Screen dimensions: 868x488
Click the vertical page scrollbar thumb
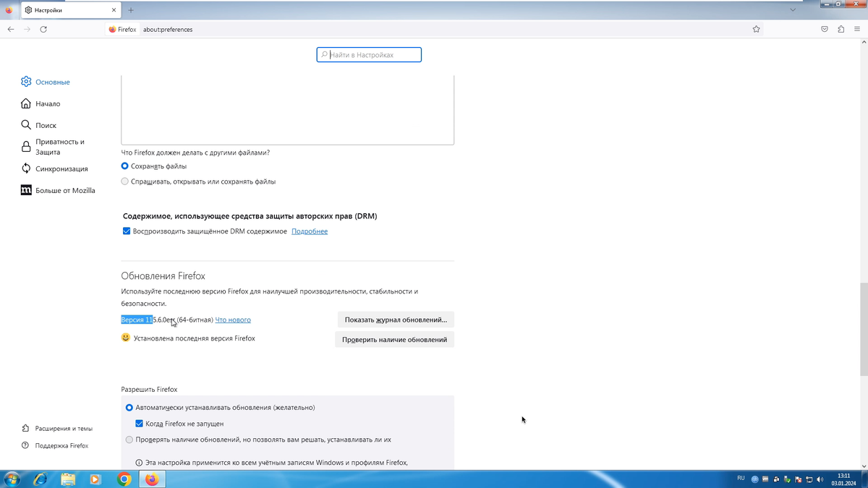pyautogui.click(x=864, y=330)
